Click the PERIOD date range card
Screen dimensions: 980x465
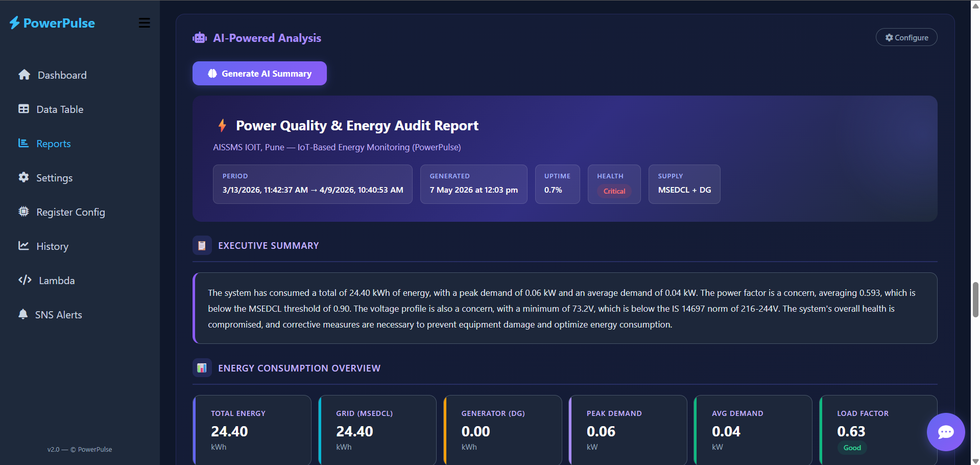313,184
